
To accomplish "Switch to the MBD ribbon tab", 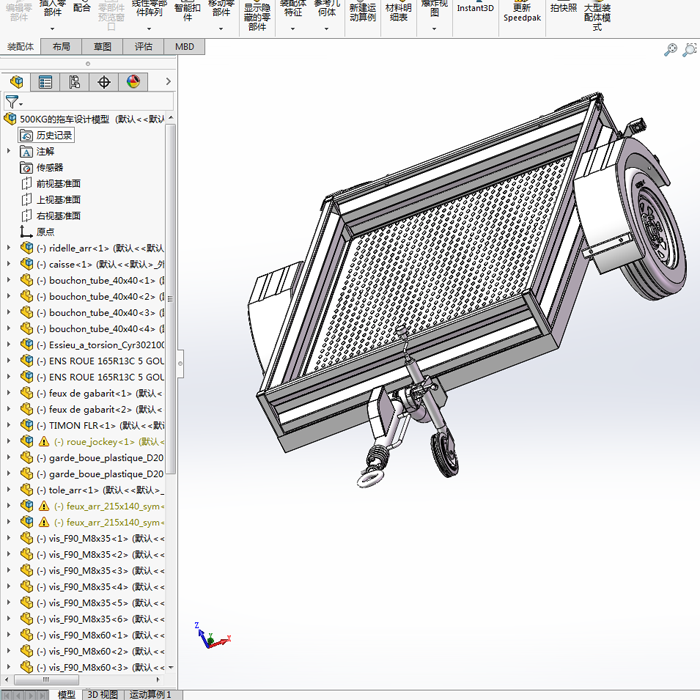I will 184,46.
